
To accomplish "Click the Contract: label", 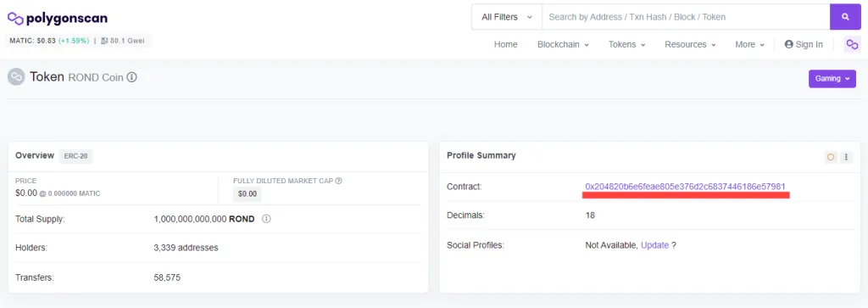I will coord(465,186).
